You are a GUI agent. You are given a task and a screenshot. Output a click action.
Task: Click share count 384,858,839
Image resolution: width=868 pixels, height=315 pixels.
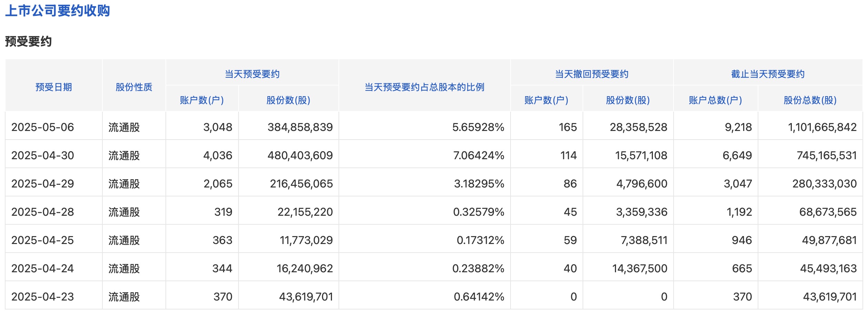[x=300, y=127]
